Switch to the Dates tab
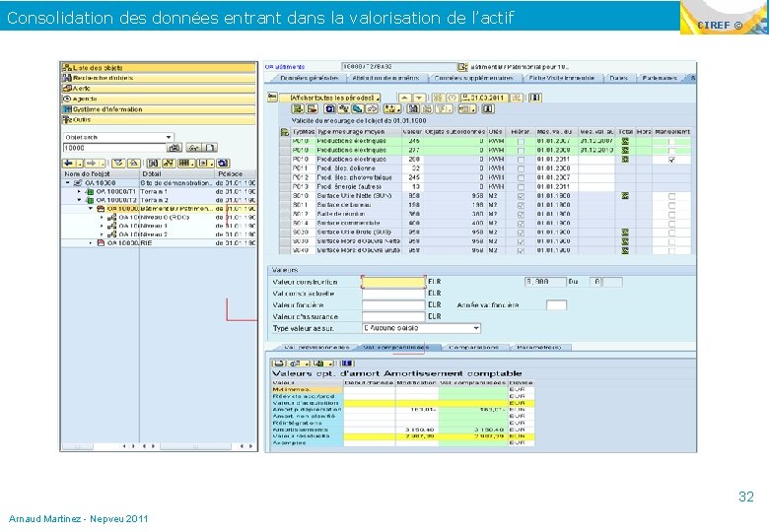 pyautogui.click(x=619, y=78)
